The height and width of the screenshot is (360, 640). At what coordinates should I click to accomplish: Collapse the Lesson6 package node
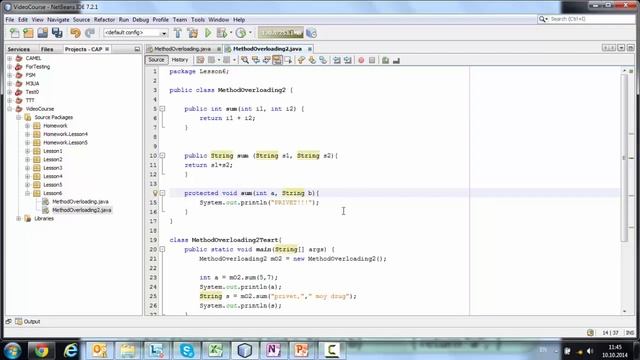tap(27, 193)
